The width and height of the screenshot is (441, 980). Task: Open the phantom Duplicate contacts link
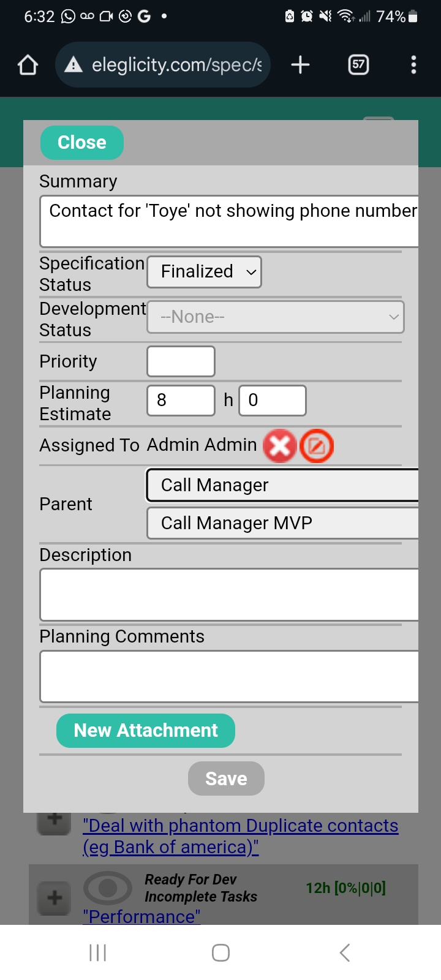(240, 836)
